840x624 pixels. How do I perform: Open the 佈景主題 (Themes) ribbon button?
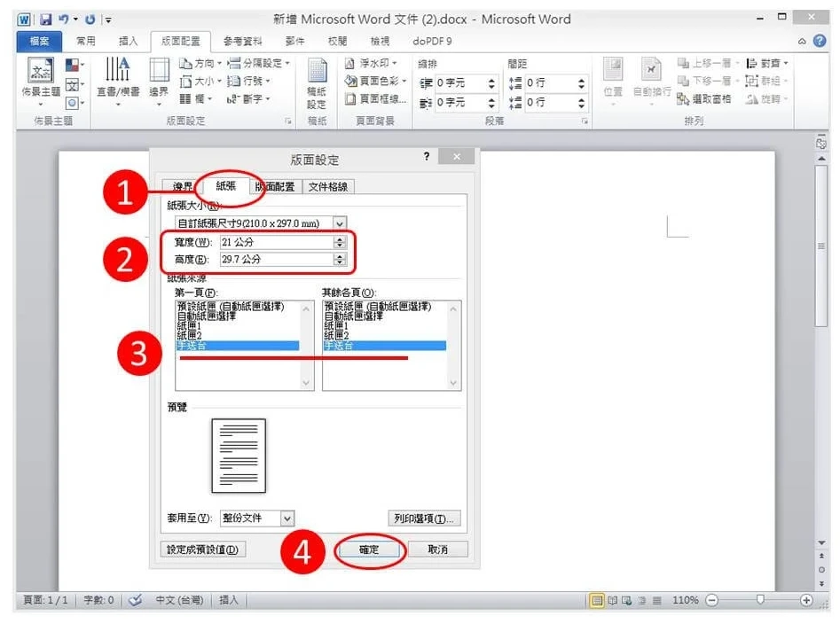[x=41, y=78]
